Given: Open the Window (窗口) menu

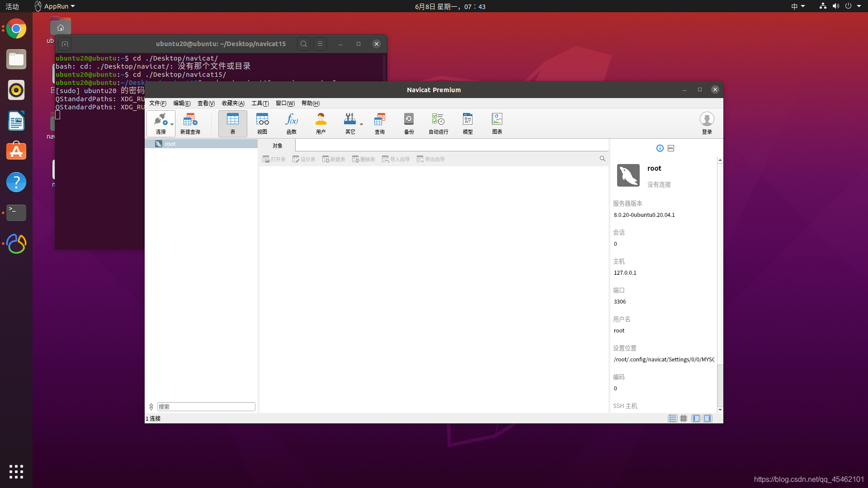Looking at the screenshot, I should coord(285,103).
